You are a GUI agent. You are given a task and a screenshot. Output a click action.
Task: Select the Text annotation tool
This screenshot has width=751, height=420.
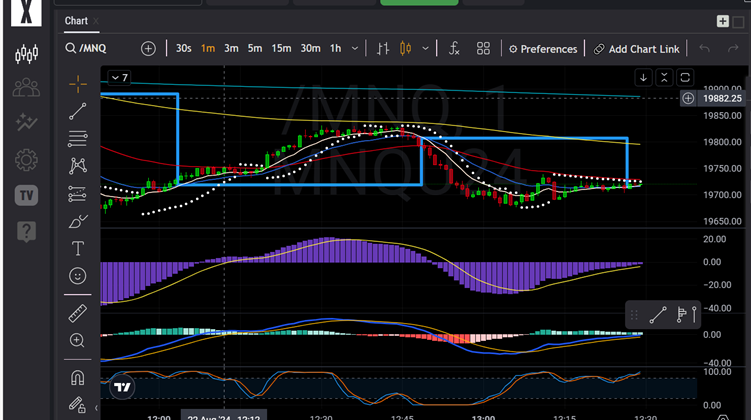click(78, 249)
